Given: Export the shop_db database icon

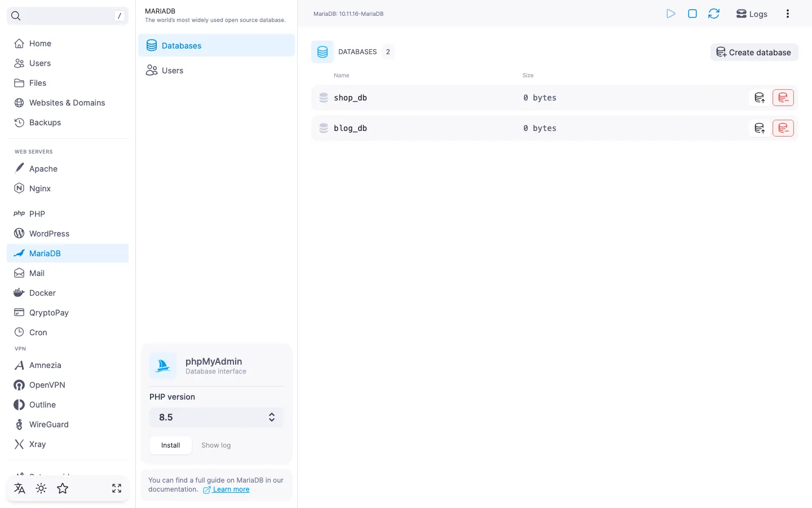Looking at the screenshot, I should (x=760, y=98).
